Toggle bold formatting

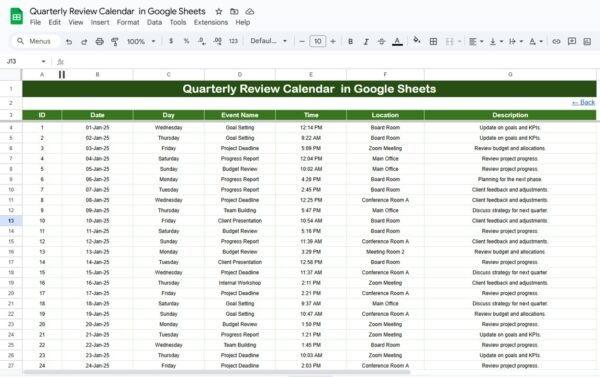pos(350,41)
